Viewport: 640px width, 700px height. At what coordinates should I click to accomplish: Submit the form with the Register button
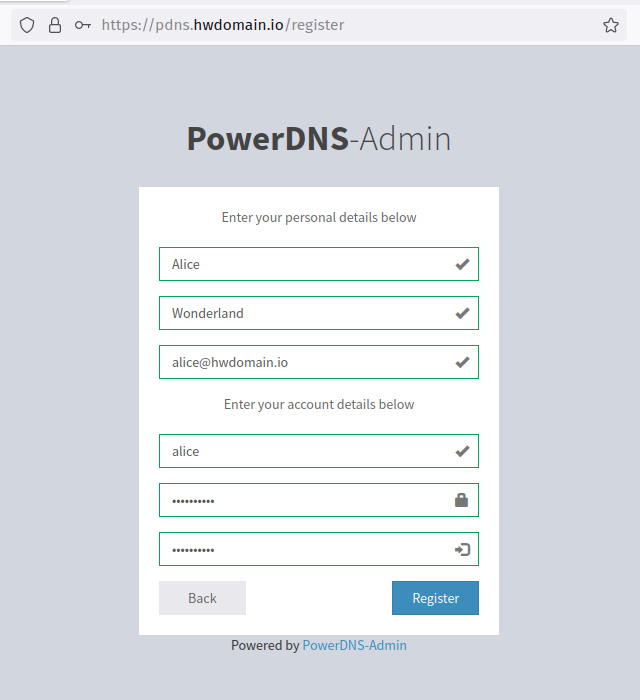(435, 598)
